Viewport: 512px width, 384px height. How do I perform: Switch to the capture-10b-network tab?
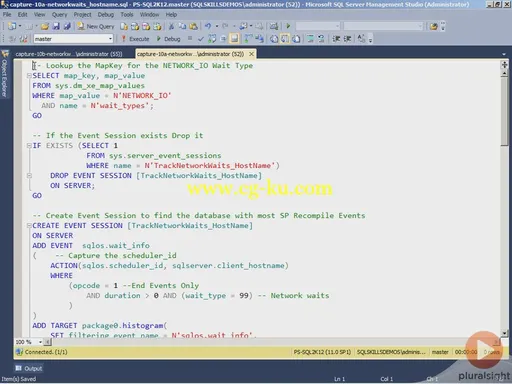(69, 54)
